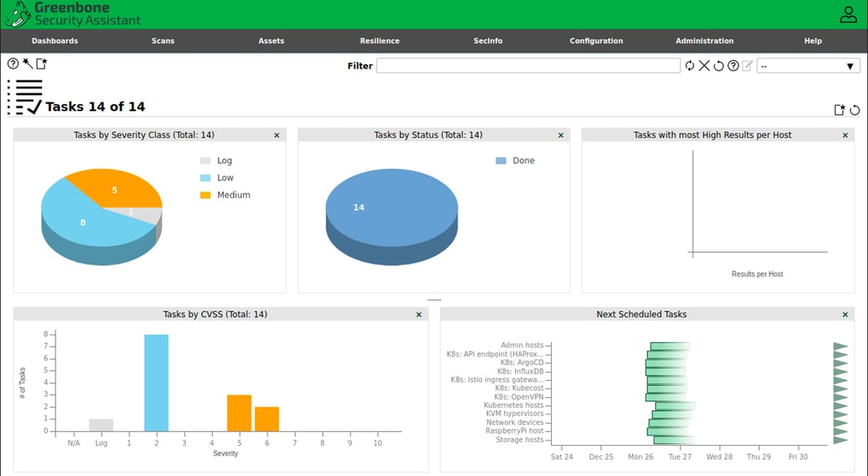Open the filter help question icon

coord(733,66)
